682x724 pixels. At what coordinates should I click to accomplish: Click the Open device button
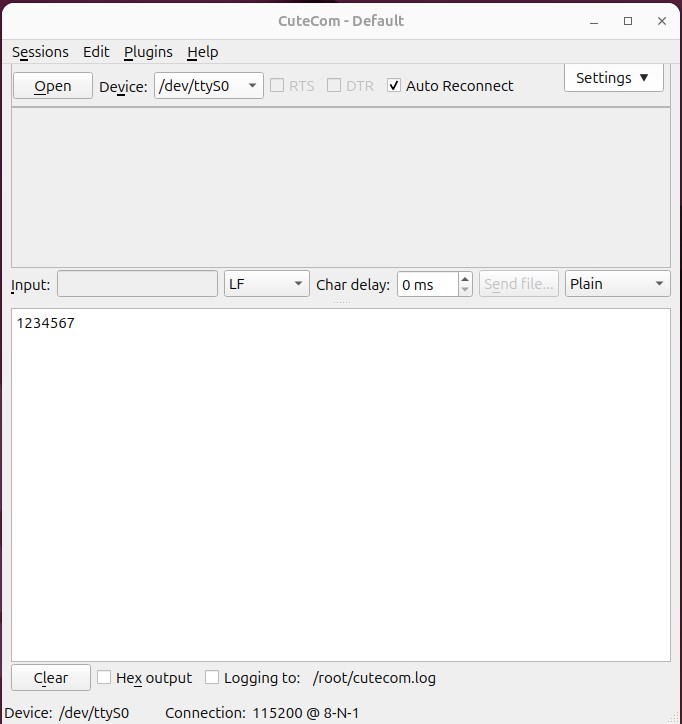(x=53, y=86)
